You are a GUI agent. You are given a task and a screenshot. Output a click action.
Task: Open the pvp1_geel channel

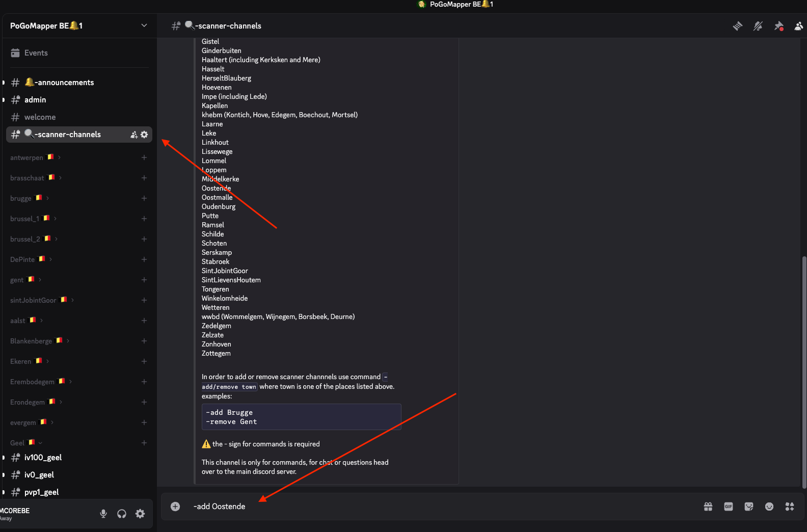coord(79,492)
